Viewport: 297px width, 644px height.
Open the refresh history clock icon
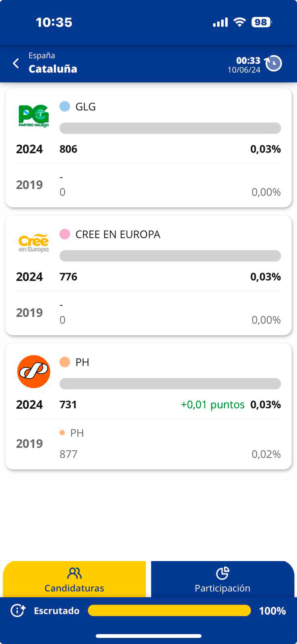tap(274, 63)
